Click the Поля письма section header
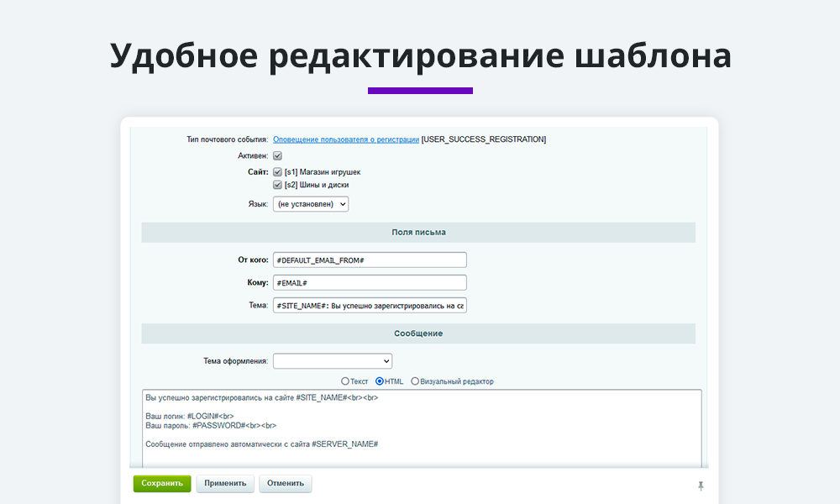The height and width of the screenshot is (504, 840). pyautogui.click(x=418, y=233)
